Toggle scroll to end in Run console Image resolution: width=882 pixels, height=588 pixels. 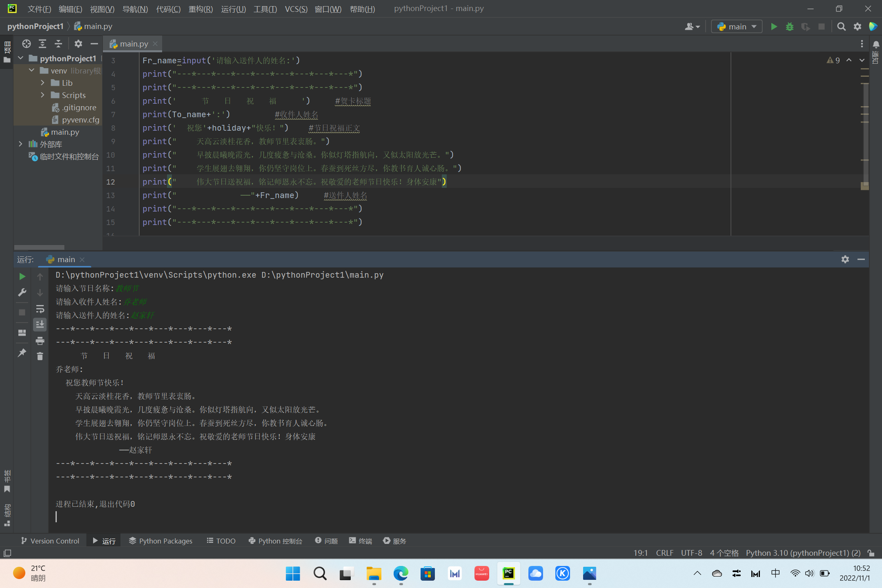click(x=40, y=325)
